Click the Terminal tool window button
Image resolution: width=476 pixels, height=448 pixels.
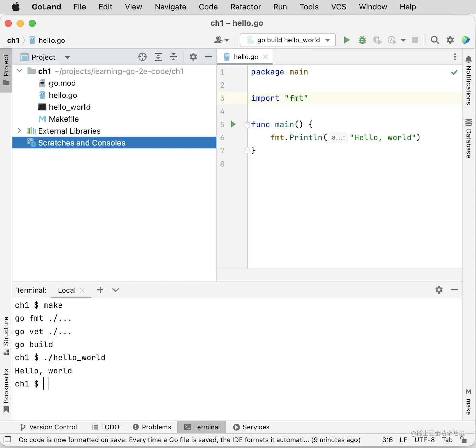[x=202, y=427]
